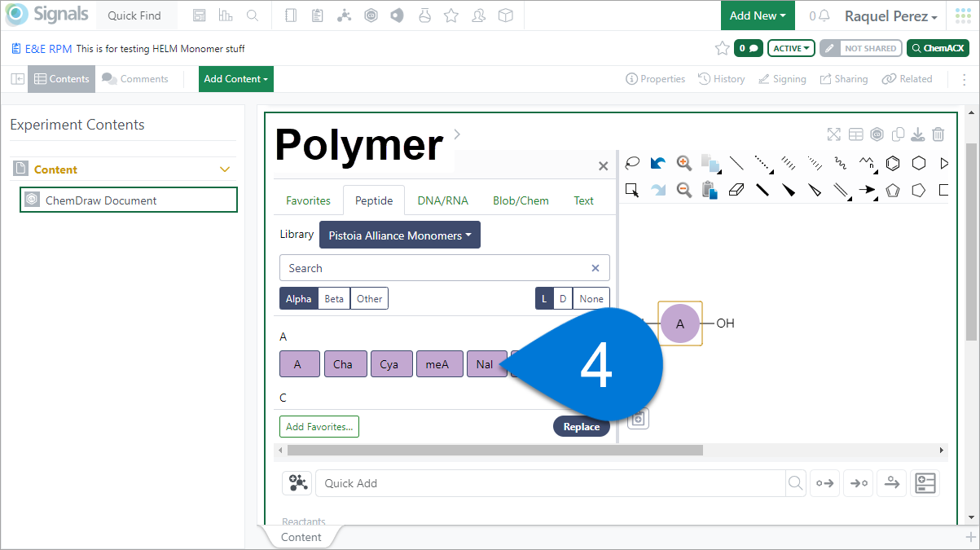Viewport: 980px width, 550px height.
Task: Select the Eraser tool
Action: (x=736, y=190)
